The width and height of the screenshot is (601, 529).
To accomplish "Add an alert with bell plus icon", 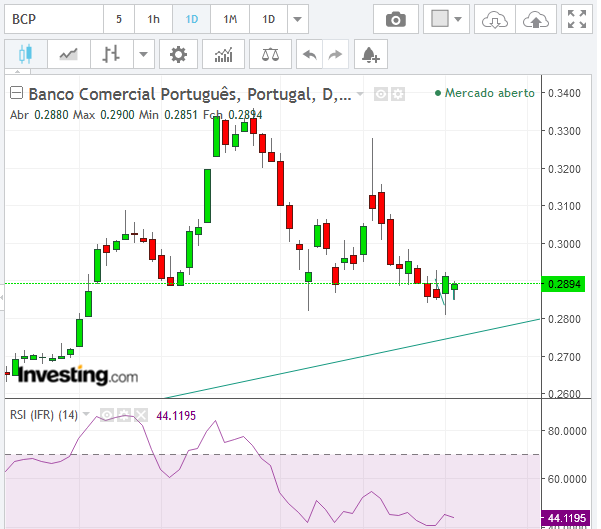I will (371, 54).
